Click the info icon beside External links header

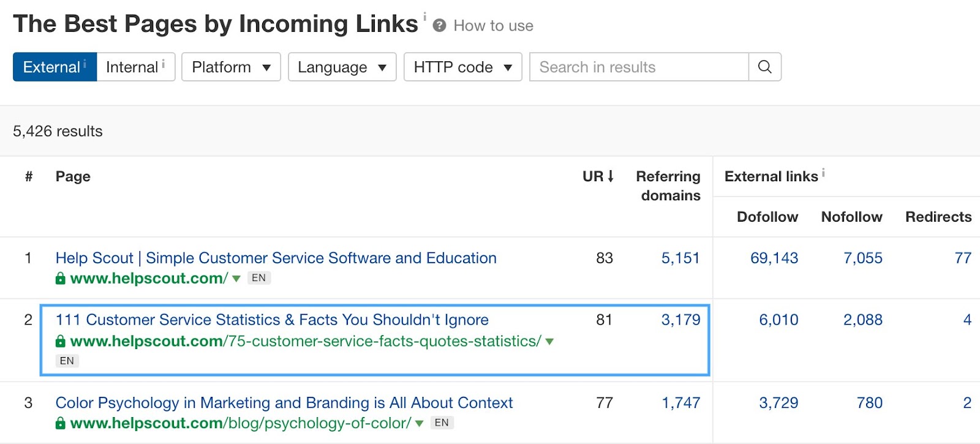[x=823, y=173]
